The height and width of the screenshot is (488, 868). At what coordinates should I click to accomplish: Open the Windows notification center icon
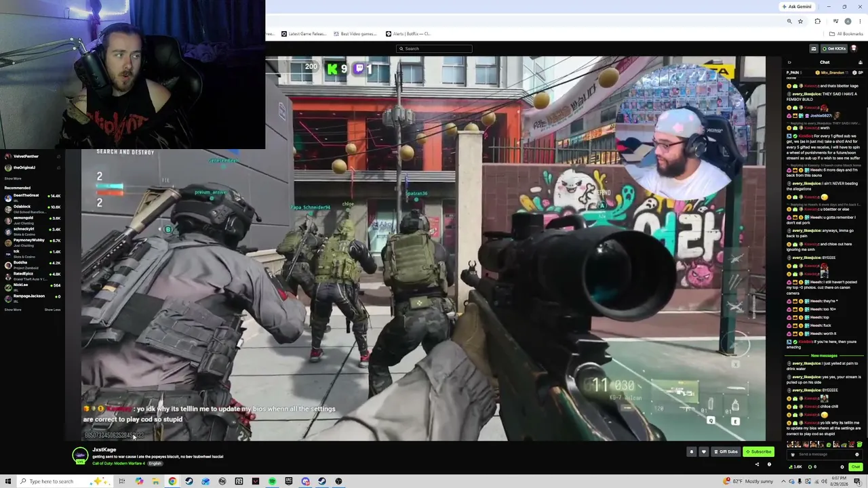tap(857, 481)
